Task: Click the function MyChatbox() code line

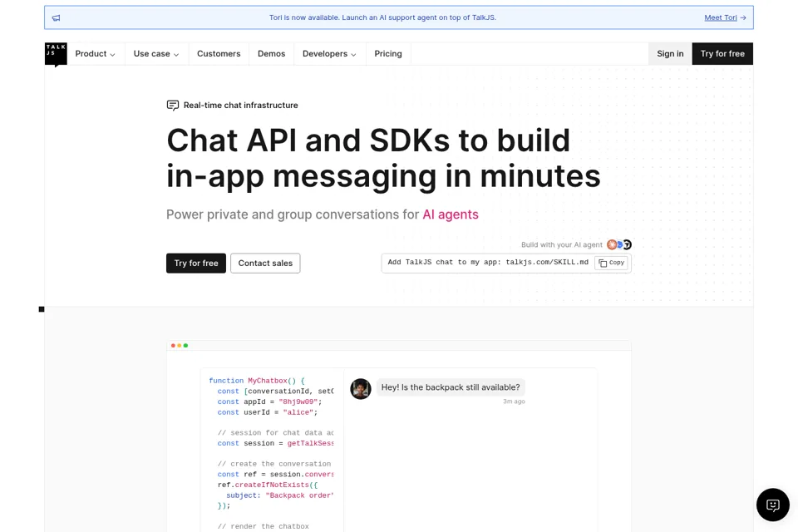Action: [x=257, y=381]
